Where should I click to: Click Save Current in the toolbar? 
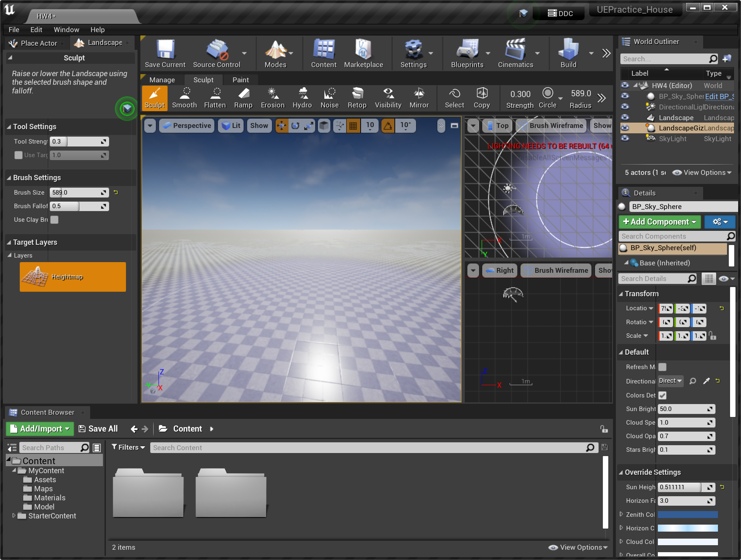[165, 53]
